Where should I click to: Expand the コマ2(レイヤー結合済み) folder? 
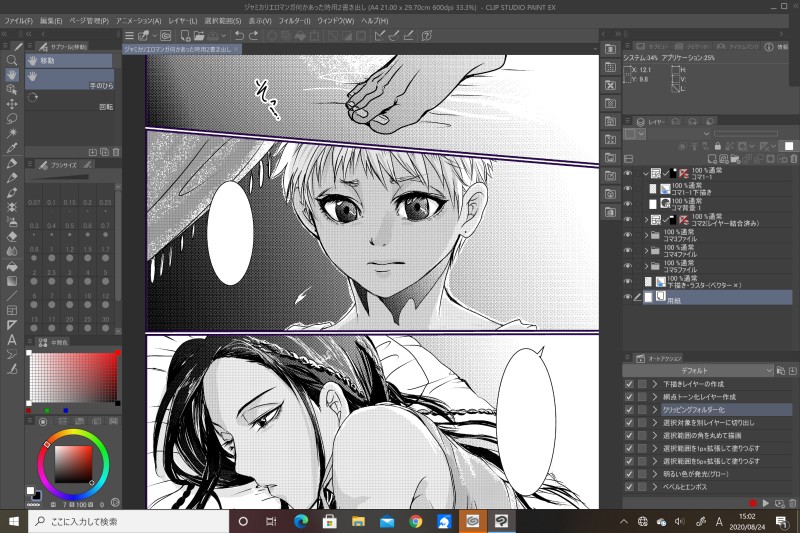(x=646, y=220)
